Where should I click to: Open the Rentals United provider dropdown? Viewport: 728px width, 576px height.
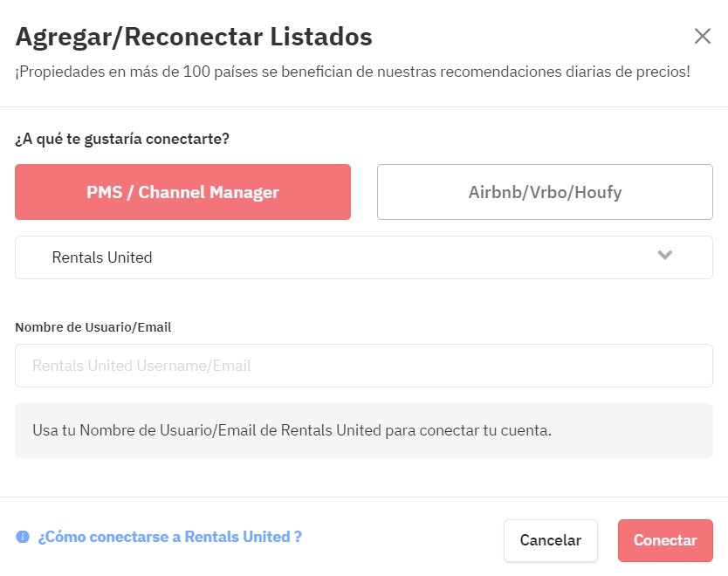[363, 257]
